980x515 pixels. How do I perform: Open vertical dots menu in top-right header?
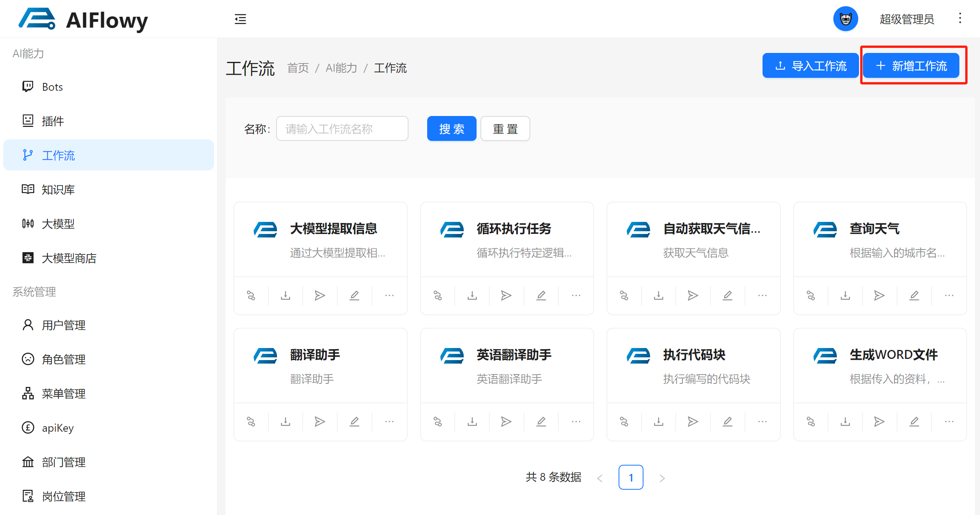tap(960, 18)
